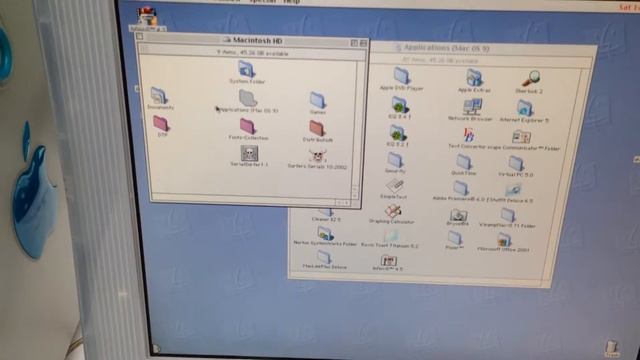
Task: Open the orange-red folder beside Fonts-Collection
Action: point(317,129)
